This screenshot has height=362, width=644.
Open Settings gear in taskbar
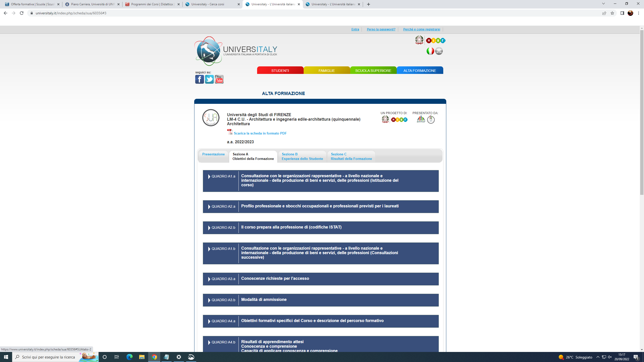[179, 357]
